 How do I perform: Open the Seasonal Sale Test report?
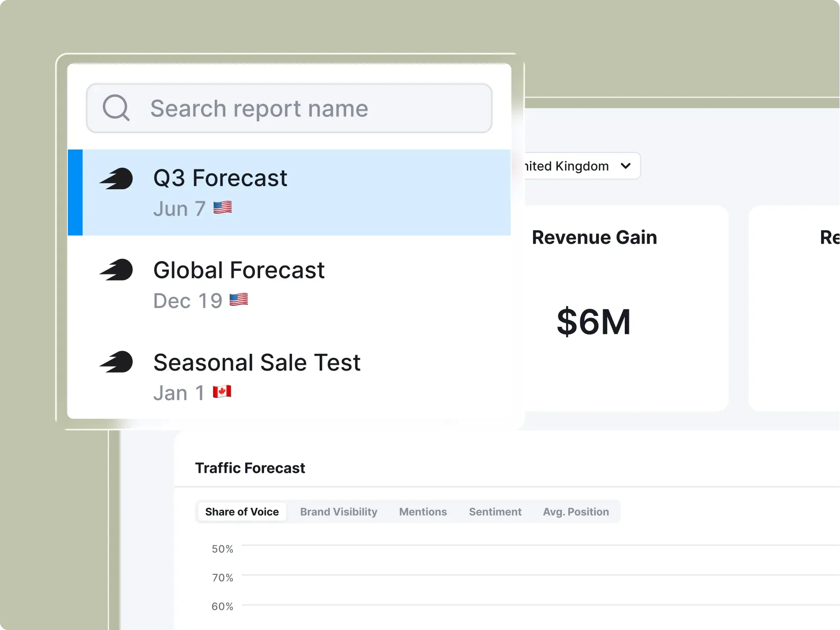click(x=289, y=377)
